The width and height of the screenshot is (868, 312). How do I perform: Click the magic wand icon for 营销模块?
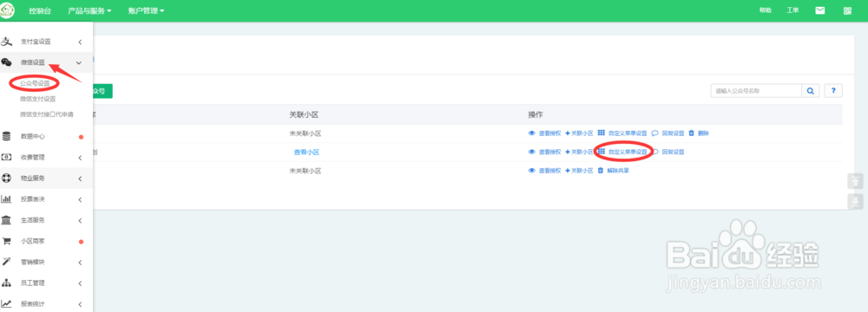(6, 262)
